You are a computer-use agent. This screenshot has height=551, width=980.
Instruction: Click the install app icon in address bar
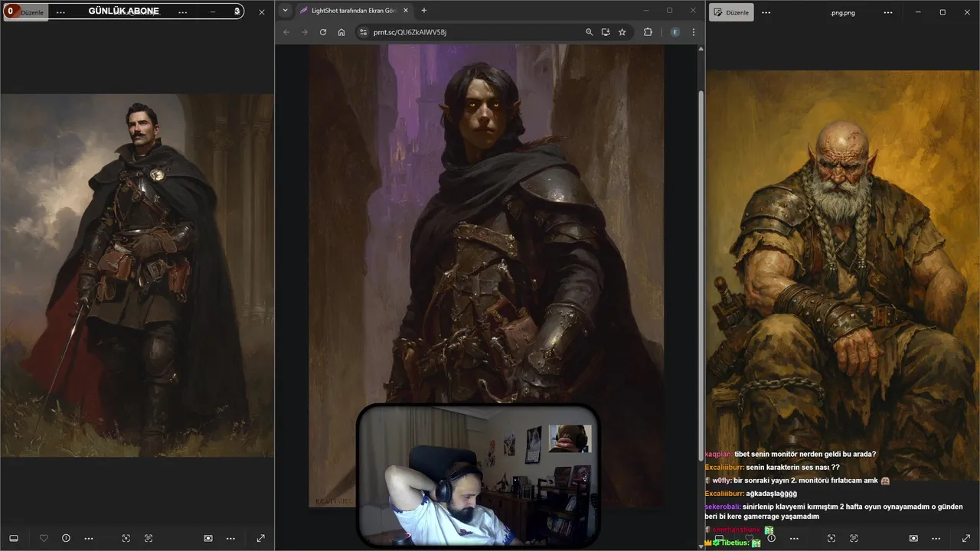tap(606, 32)
